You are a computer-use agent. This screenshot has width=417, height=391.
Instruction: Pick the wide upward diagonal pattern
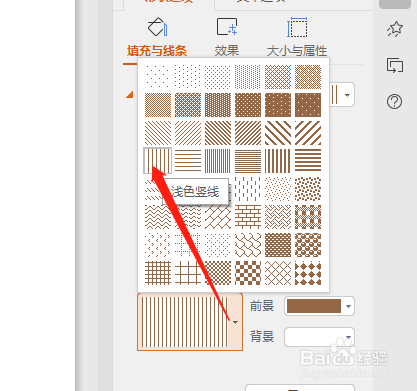(x=308, y=133)
